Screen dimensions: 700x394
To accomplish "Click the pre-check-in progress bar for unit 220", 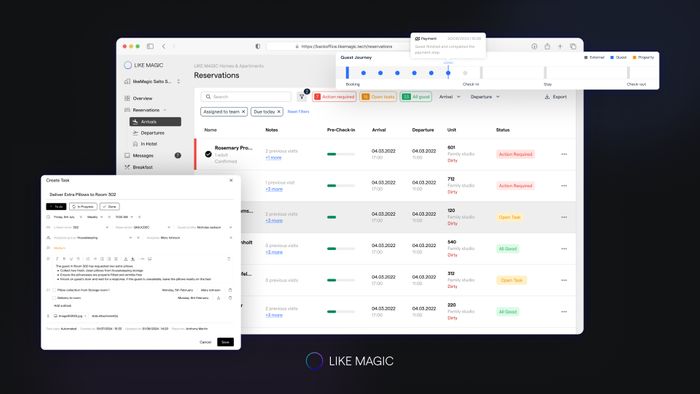I will pos(341,311).
